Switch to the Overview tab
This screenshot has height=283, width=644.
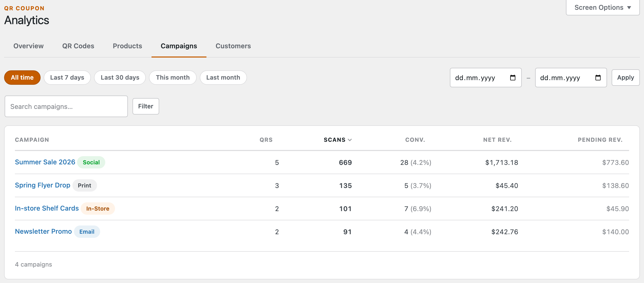(29, 46)
